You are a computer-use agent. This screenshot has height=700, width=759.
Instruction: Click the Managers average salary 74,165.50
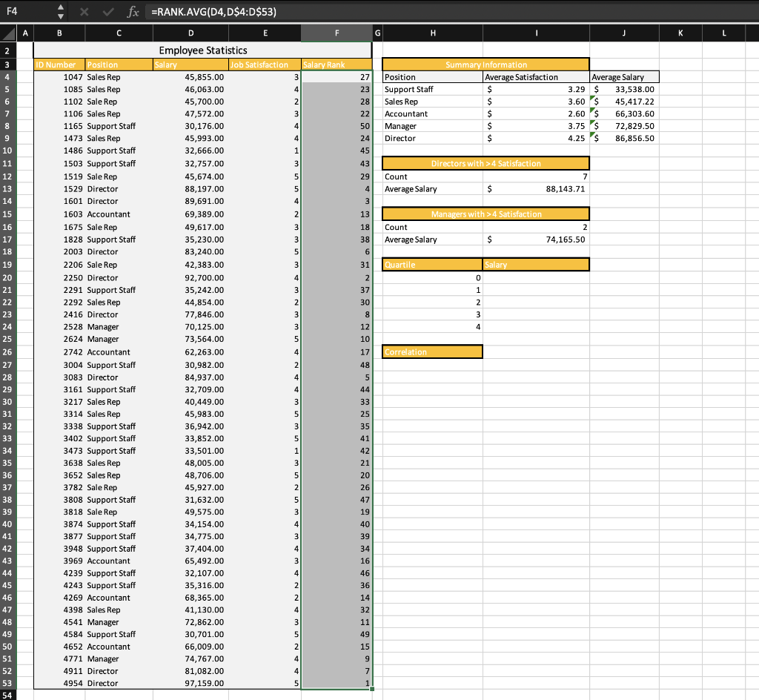tap(537, 240)
